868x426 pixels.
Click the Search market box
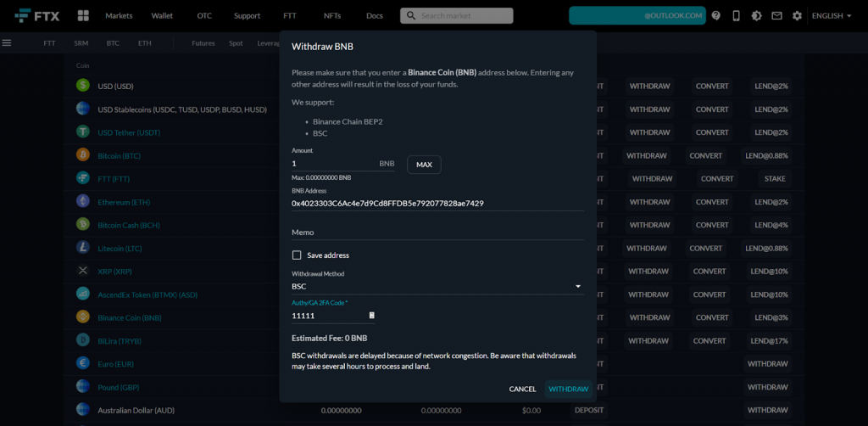(457, 15)
